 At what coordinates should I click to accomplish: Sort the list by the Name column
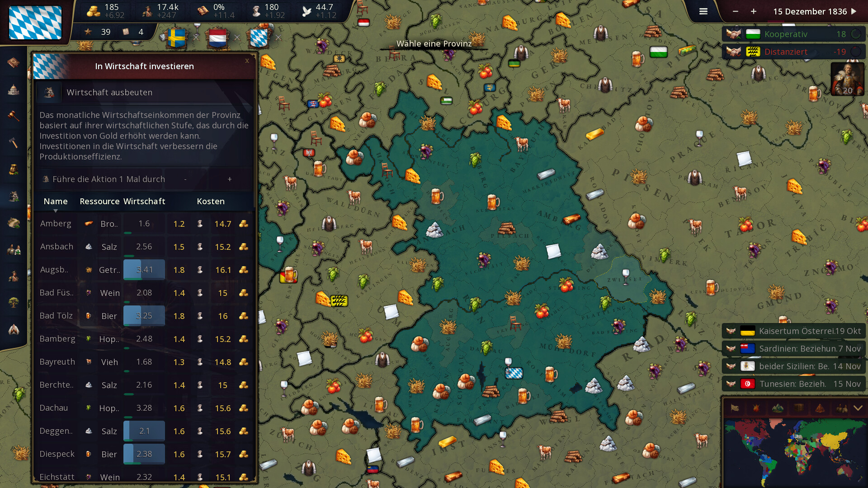click(x=56, y=202)
